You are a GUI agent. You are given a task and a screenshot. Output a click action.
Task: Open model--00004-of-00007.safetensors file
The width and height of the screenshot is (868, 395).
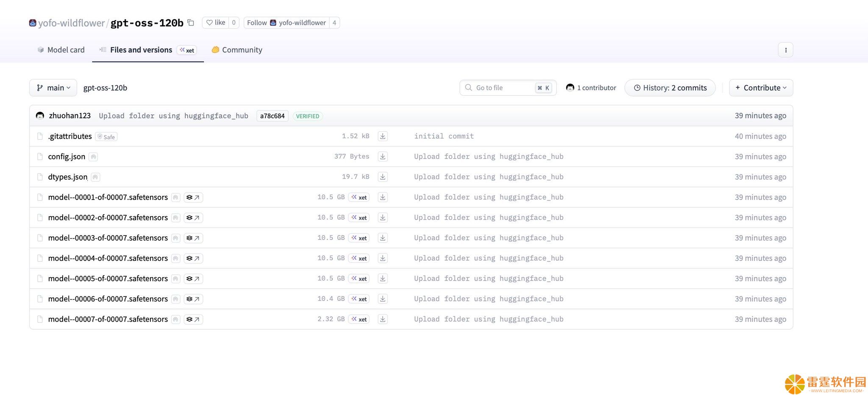click(x=108, y=258)
